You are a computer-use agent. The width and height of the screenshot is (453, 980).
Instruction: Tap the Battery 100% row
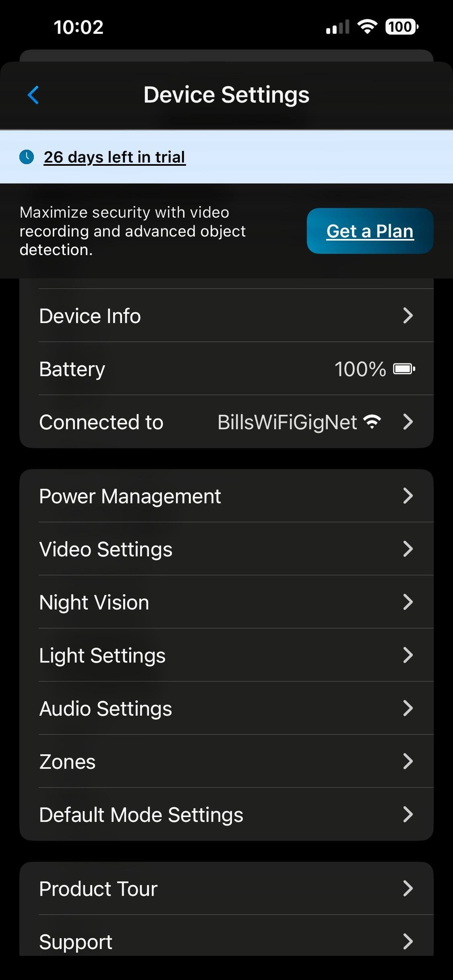pos(226,369)
